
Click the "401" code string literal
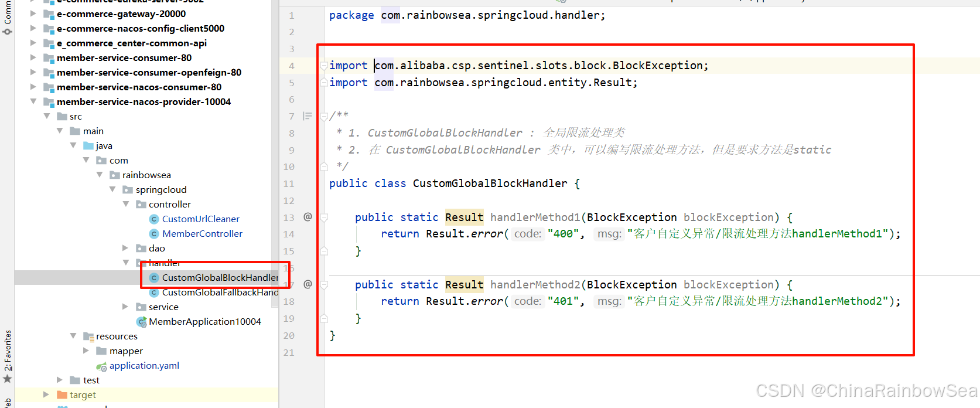click(x=564, y=301)
